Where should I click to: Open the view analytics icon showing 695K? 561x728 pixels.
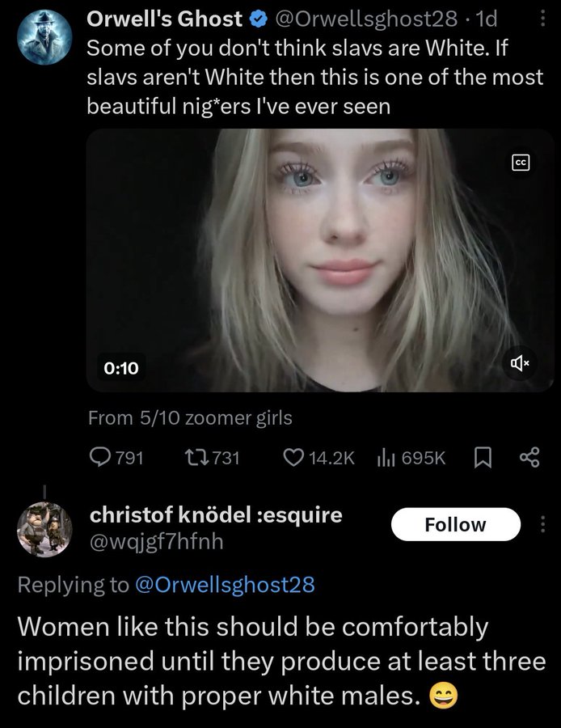point(385,458)
